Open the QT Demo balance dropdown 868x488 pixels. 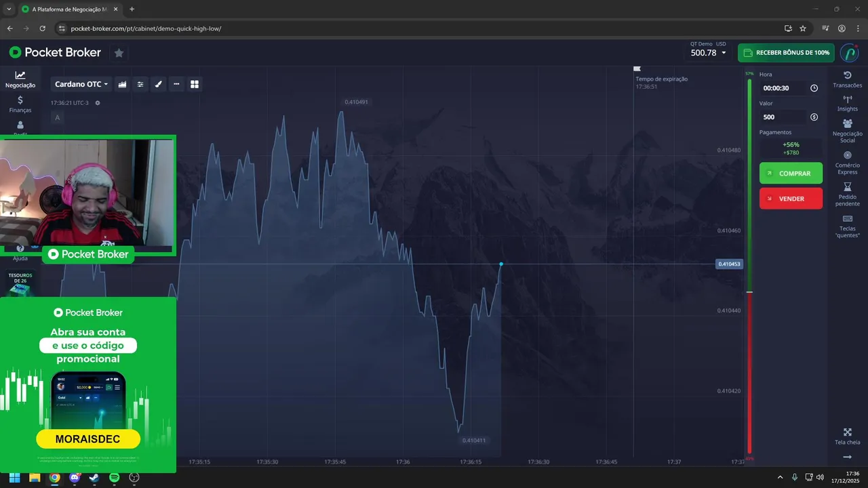coord(708,49)
